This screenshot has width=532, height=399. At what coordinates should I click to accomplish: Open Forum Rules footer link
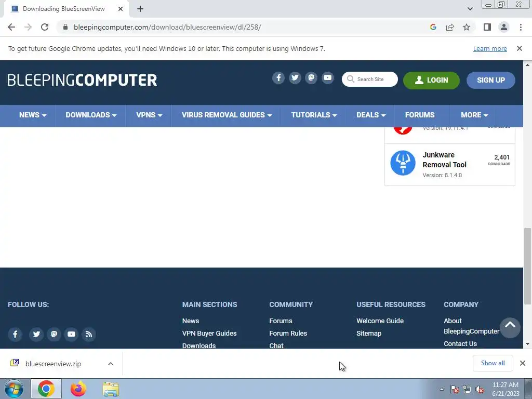pos(288,333)
